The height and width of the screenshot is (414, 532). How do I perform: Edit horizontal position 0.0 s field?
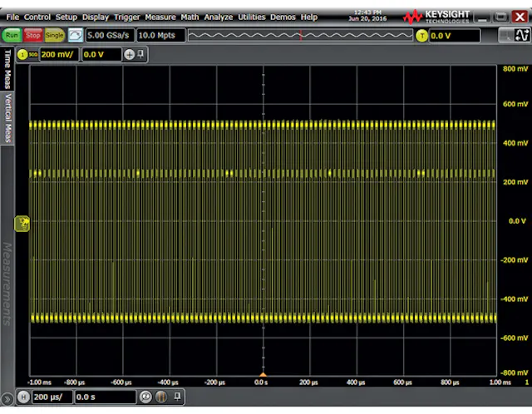coord(105,397)
